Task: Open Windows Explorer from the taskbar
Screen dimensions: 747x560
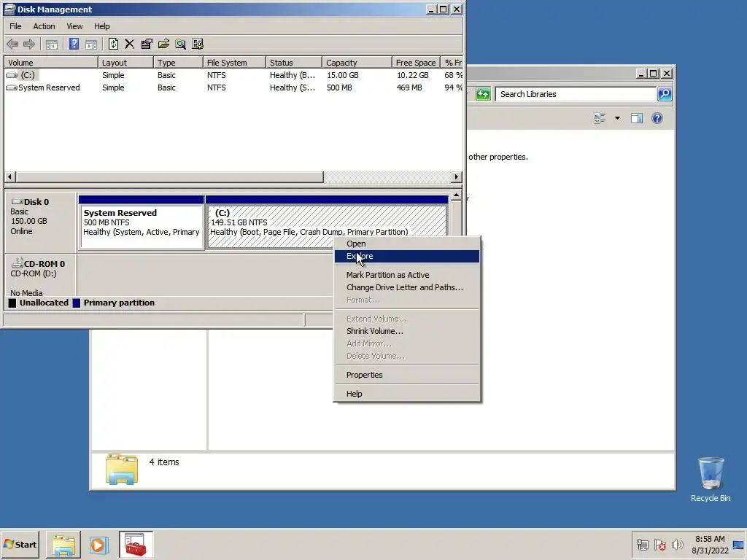Action: [63, 544]
